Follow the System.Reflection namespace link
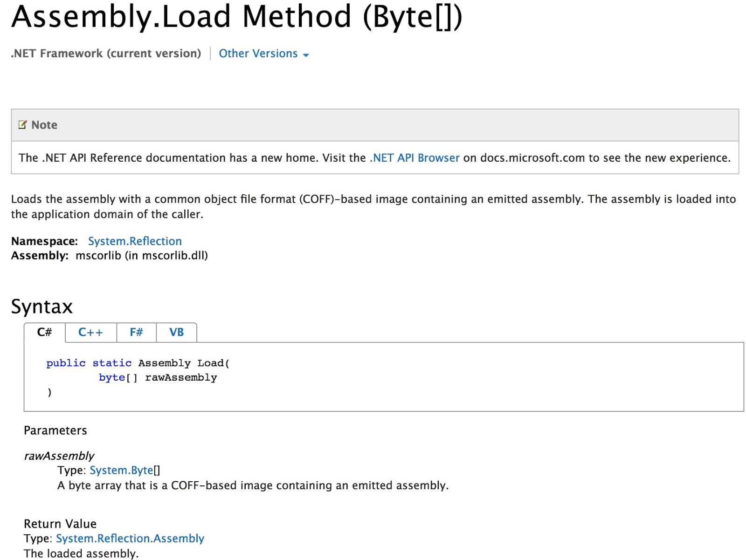746x560 pixels. 134,241
